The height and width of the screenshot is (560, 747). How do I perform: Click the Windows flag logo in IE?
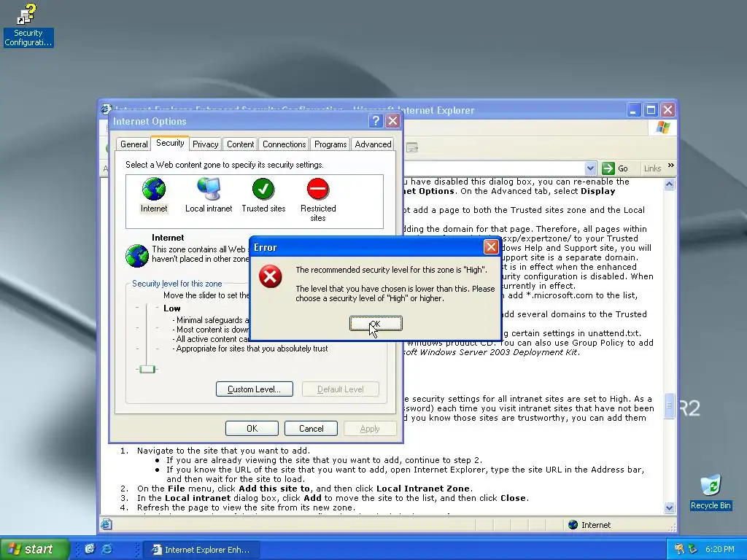[662, 127]
